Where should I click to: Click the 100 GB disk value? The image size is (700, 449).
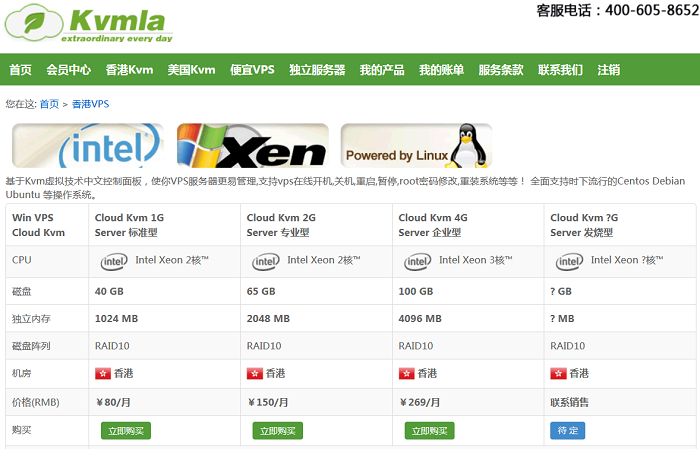click(x=416, y=291)
